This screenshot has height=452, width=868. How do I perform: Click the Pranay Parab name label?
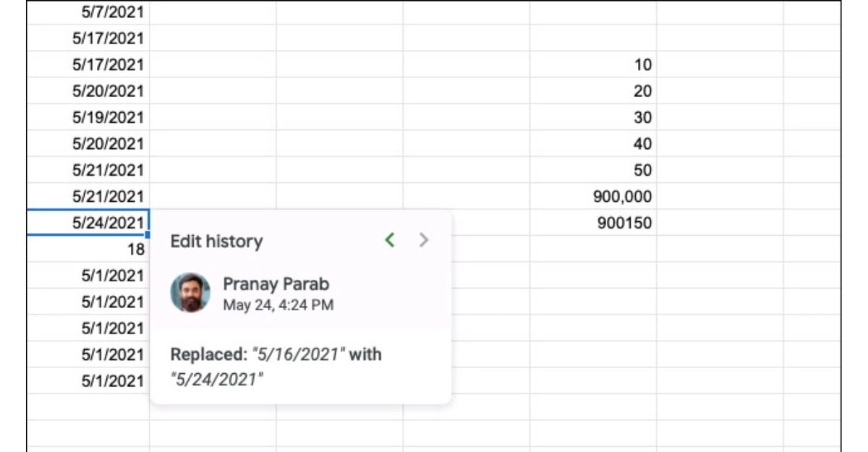pos(276,284)
